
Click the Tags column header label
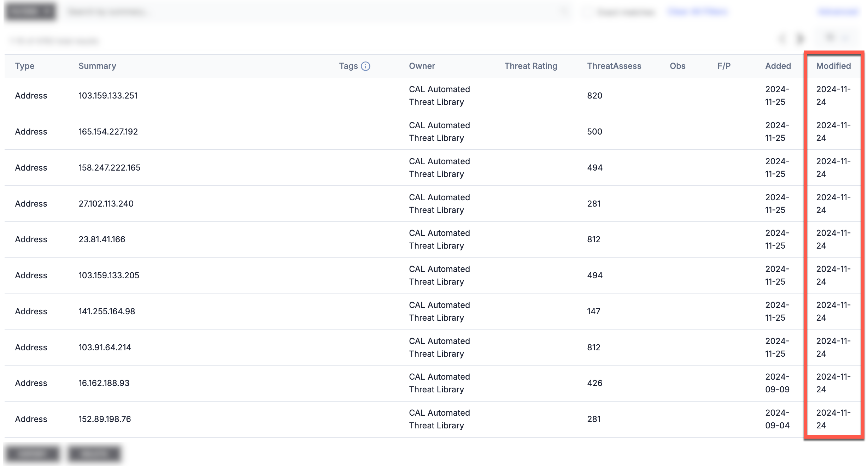[x=348, y=66]
